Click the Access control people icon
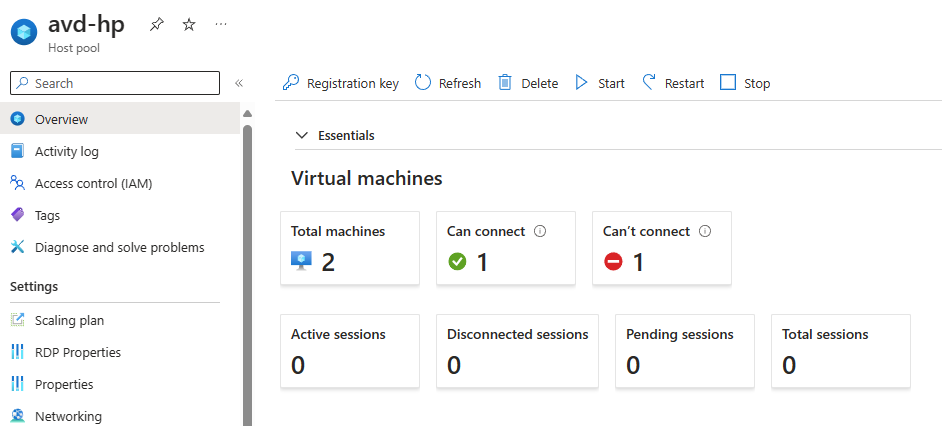 coord(18,183)
